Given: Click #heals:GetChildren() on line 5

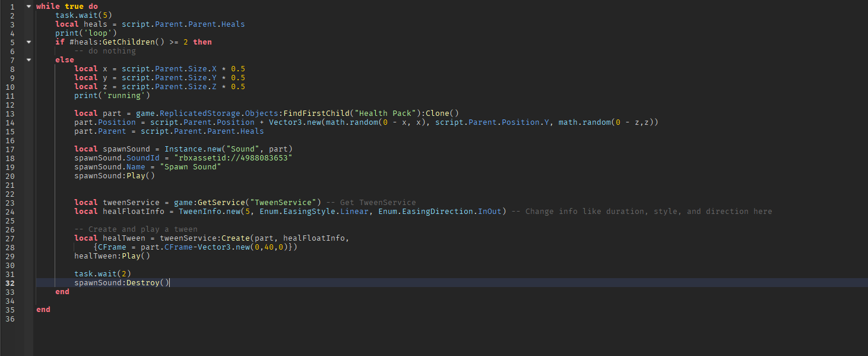Looking at the screenshot, I should point(117,42).
